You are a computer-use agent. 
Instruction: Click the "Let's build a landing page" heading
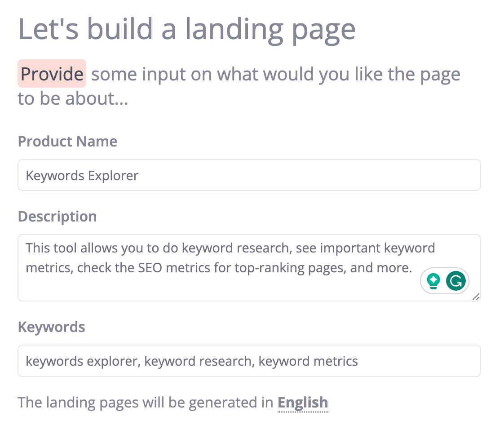186,30
